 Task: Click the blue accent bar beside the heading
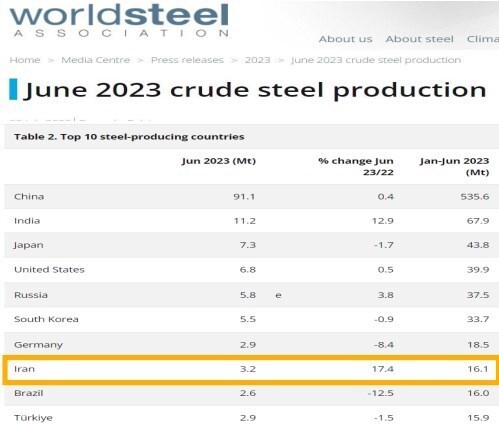click(x=13, y=89)
